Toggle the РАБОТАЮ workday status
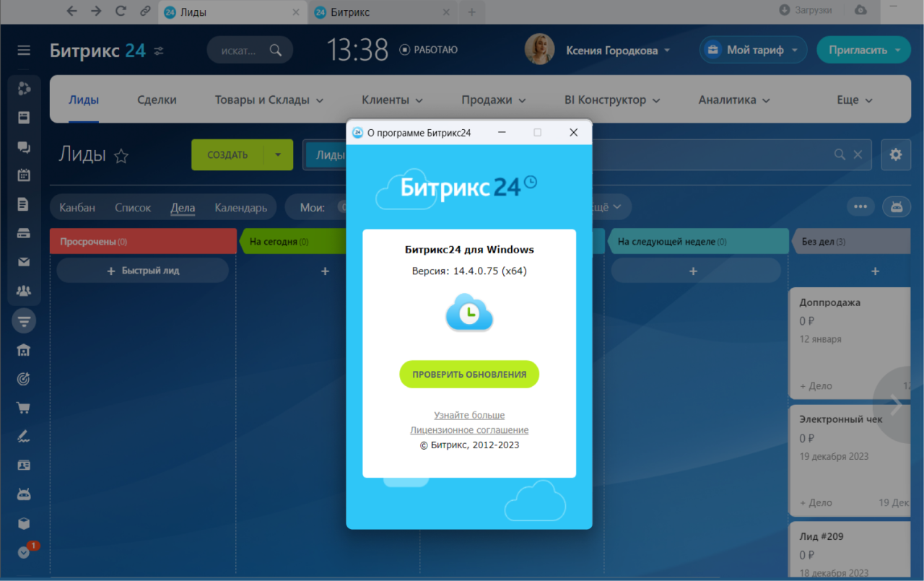The height and width of the screenshot is (581, 924). (x=429, y=50)
